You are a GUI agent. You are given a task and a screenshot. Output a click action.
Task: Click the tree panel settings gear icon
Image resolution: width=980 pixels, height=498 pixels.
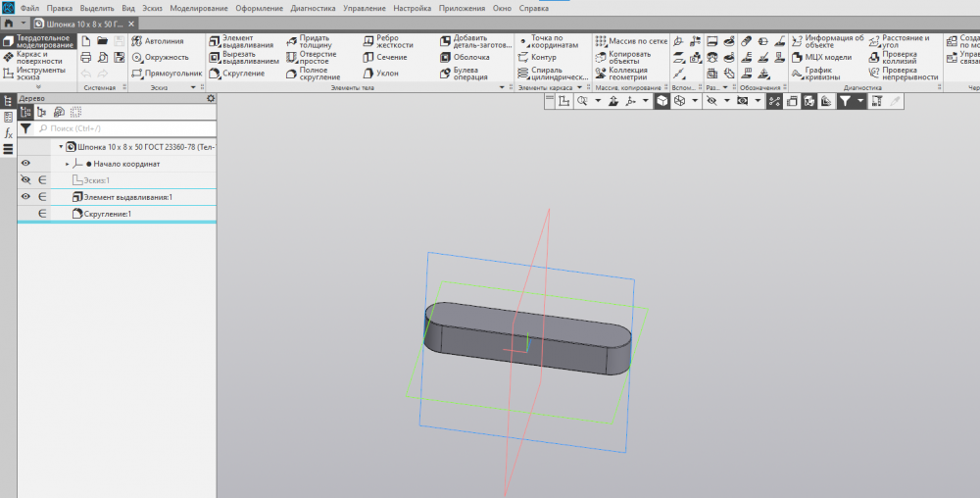[x=210, y=99]
